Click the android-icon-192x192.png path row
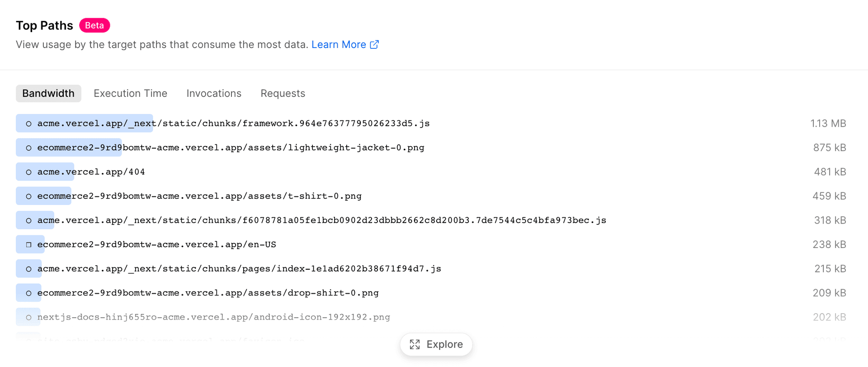This screenshot has width=868, height=367. 213,317
